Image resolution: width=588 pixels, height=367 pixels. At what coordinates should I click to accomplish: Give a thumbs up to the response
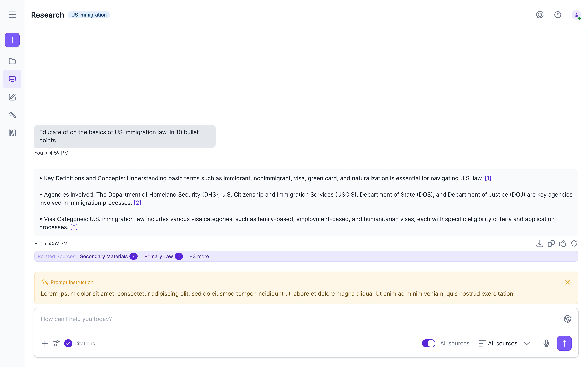563,243
